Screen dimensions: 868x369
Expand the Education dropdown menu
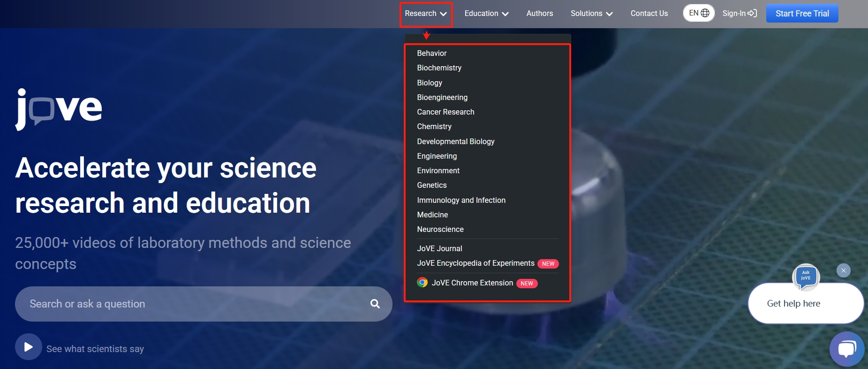click(x=486, y=14)
